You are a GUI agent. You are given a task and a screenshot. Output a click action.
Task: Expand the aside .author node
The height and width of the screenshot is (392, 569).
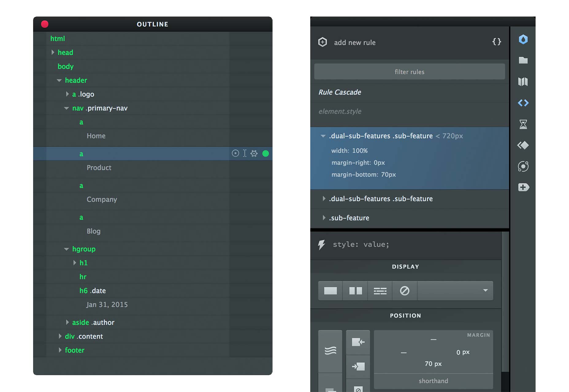(67, 322)
